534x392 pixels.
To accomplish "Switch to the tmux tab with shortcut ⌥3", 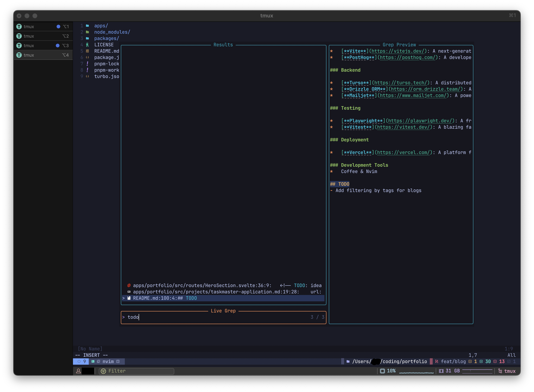I will click(43, 46).
